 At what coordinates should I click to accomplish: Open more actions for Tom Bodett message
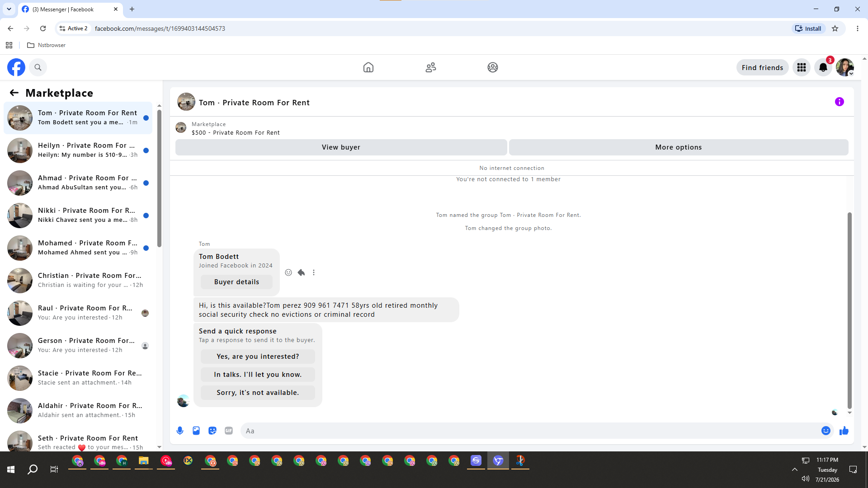tap(314, 272)
